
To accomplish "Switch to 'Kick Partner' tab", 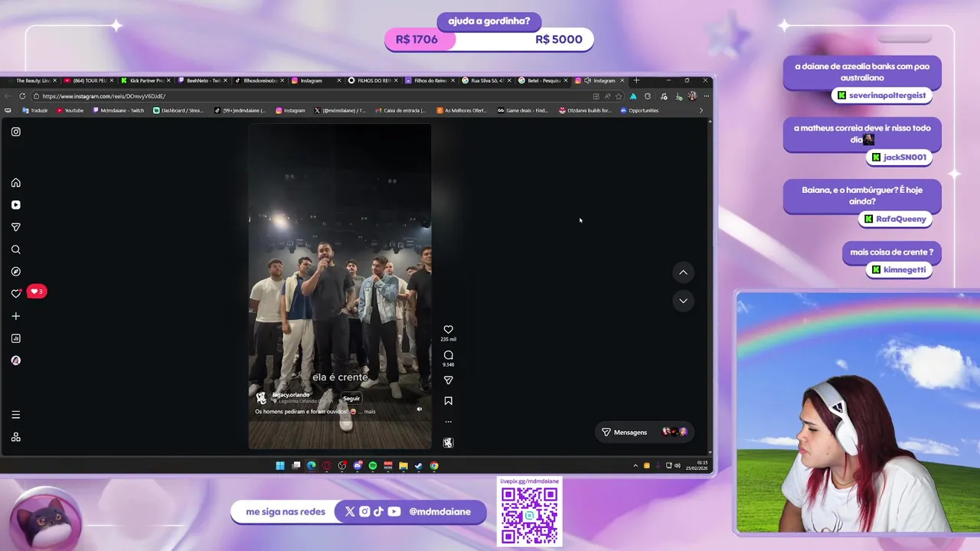I will click(145, 80).
